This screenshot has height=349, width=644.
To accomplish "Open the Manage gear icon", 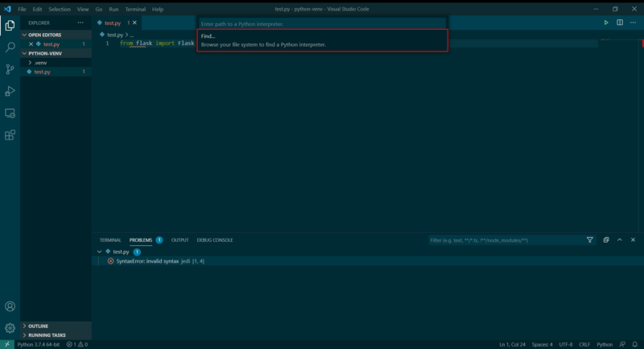I will tap(10, 328).
